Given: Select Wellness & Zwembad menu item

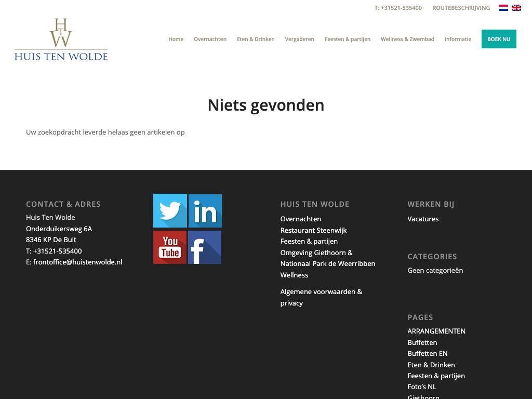Looking at the screenshot, I should tap(407, 39).
